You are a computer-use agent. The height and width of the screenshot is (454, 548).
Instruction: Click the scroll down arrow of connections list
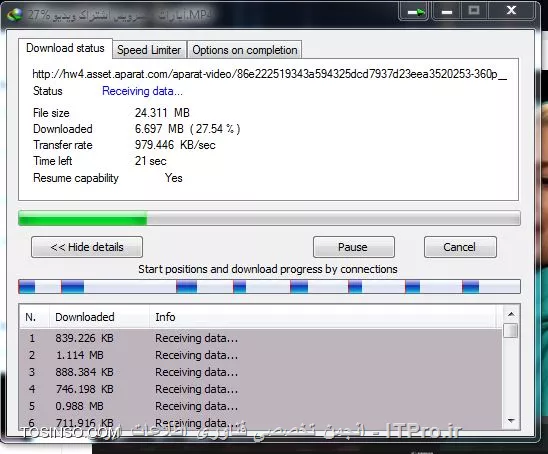point(511,420)
